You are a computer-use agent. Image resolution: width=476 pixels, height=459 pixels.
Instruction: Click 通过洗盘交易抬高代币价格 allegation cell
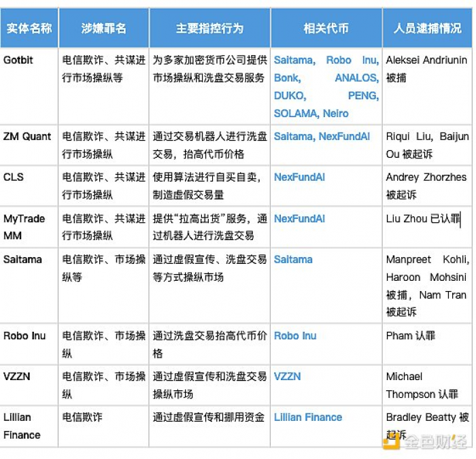tap(209, 344)
